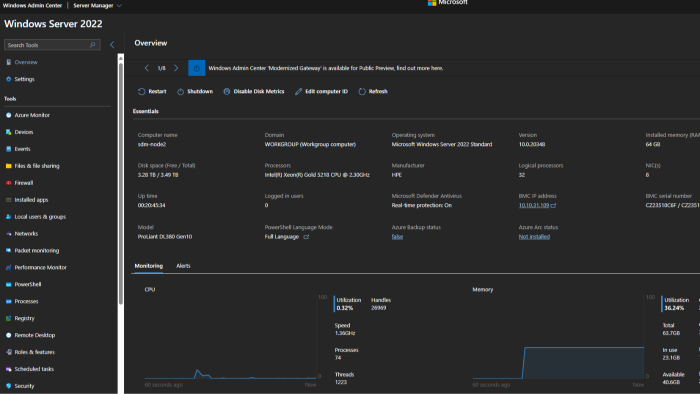The image size is (700, 394).
Task: Click the BMC IP address external link icon
Action: (554, 206)
